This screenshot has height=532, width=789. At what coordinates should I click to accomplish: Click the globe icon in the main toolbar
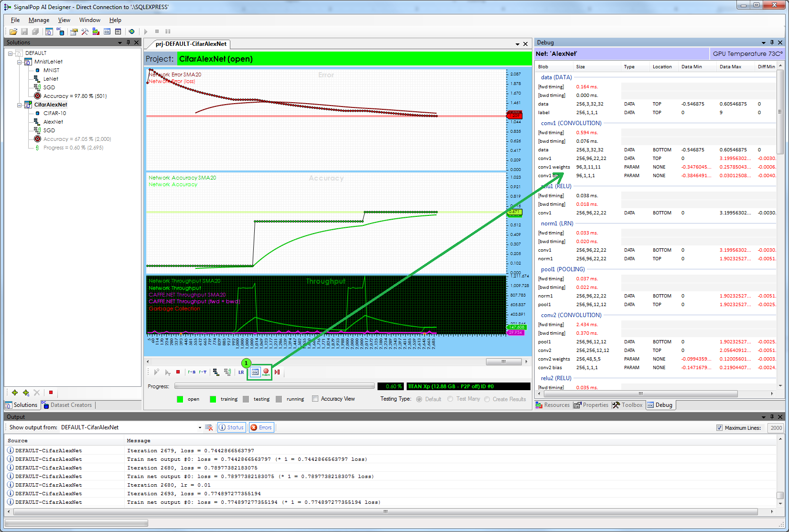coord(131,32)
